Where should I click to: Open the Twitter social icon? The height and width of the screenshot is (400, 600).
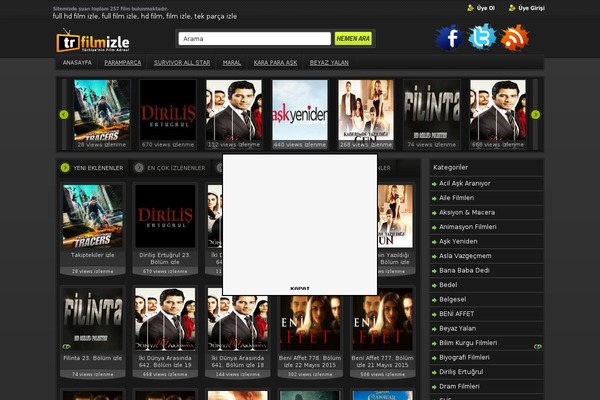[x=481, y=37]
